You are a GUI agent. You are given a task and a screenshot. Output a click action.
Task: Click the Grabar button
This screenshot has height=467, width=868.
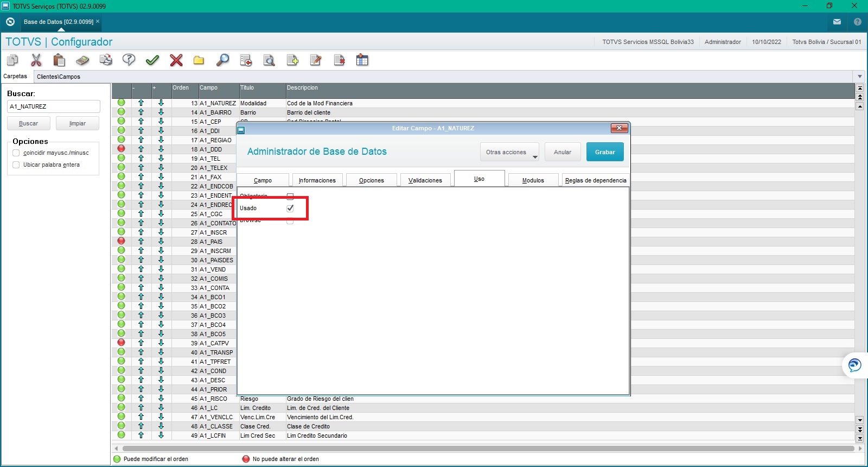[x=605, y=152]
